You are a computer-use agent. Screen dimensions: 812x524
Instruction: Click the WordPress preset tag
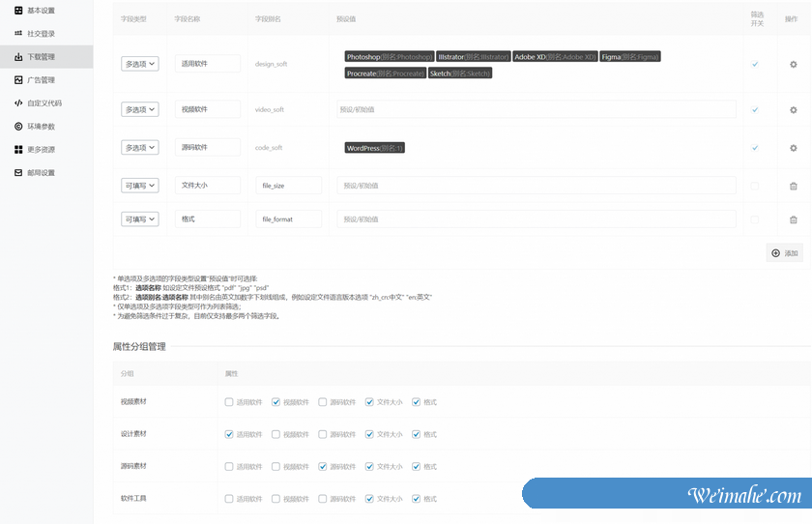click(x=375, y=148)
